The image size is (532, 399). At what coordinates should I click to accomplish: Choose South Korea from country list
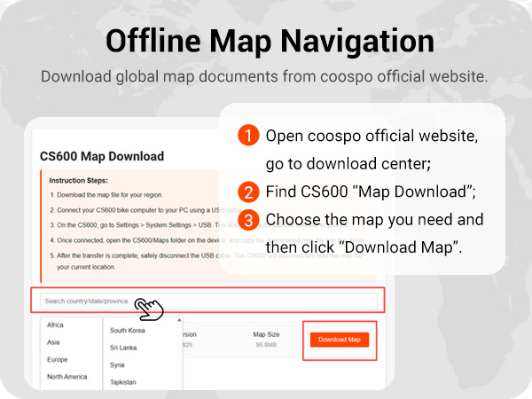tap(128, 330)
